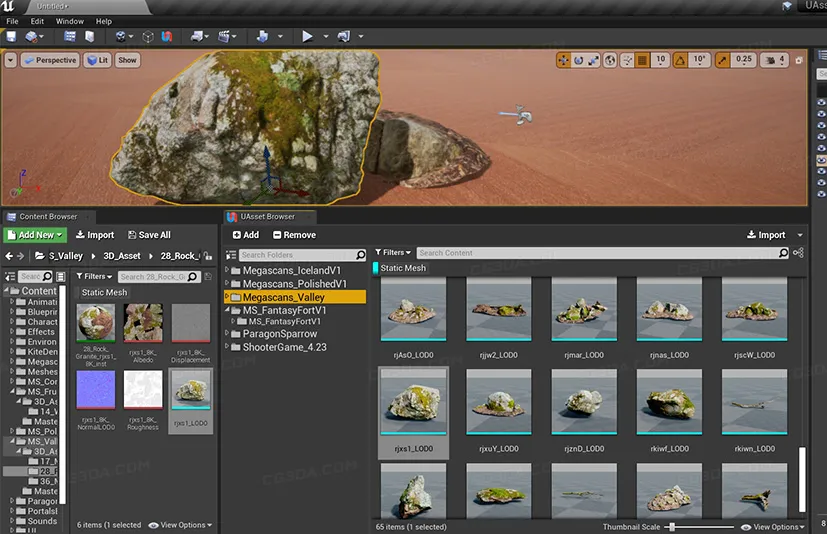Toggle grid snapping in viewport
Viewport: 827px width, 534px height.
(642, 60)
